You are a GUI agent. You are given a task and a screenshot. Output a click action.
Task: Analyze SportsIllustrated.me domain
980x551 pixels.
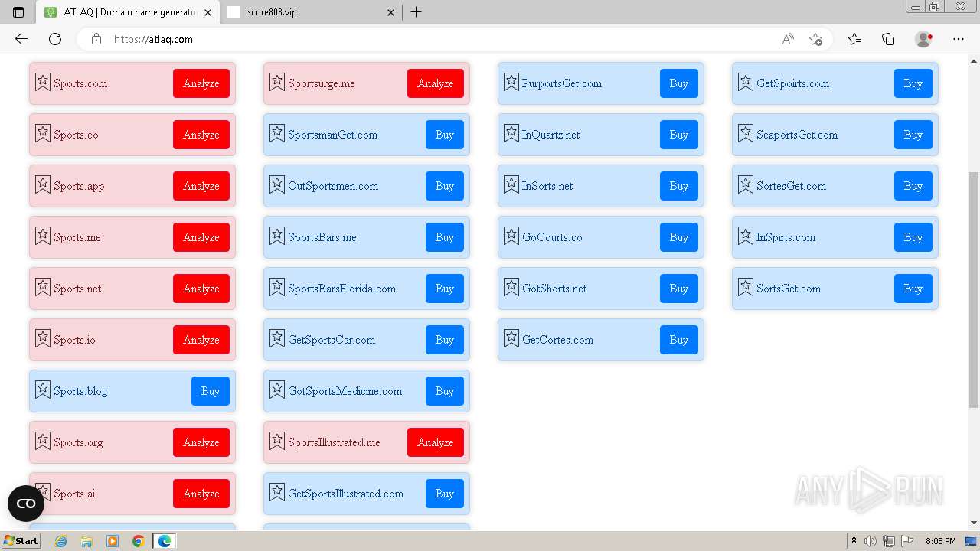click(x=436, y=442)
